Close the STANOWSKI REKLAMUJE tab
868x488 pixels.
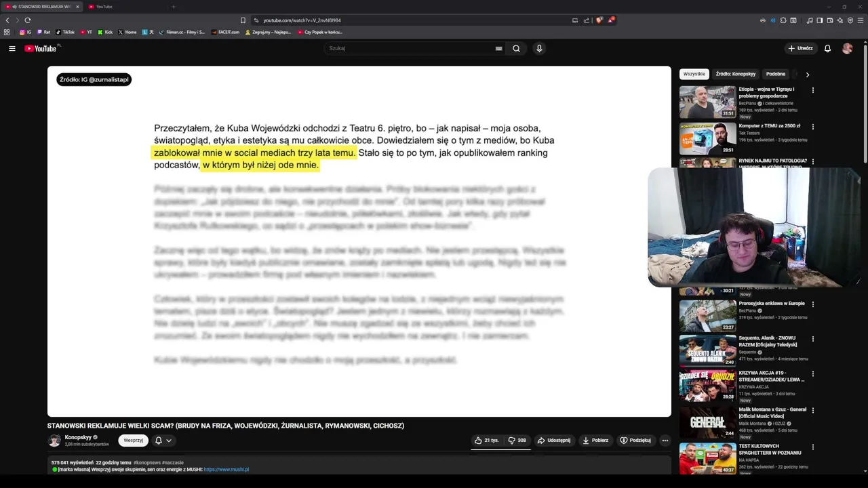coord(77,7)
